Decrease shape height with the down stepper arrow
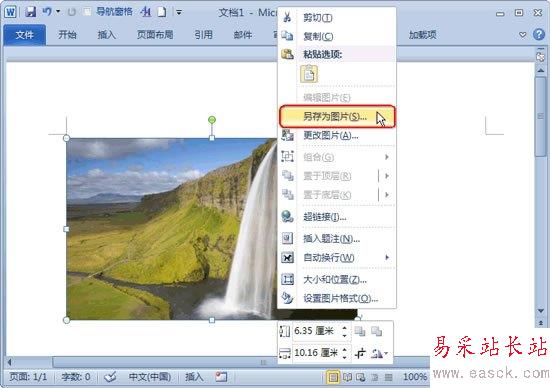Viewport: 550px width, 388px height. [345, 335]
